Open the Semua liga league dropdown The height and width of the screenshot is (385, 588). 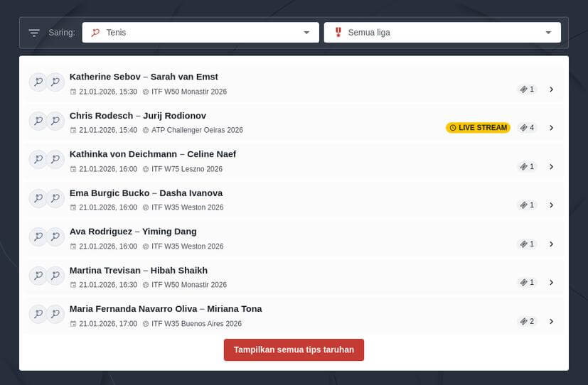click(442, 33)
